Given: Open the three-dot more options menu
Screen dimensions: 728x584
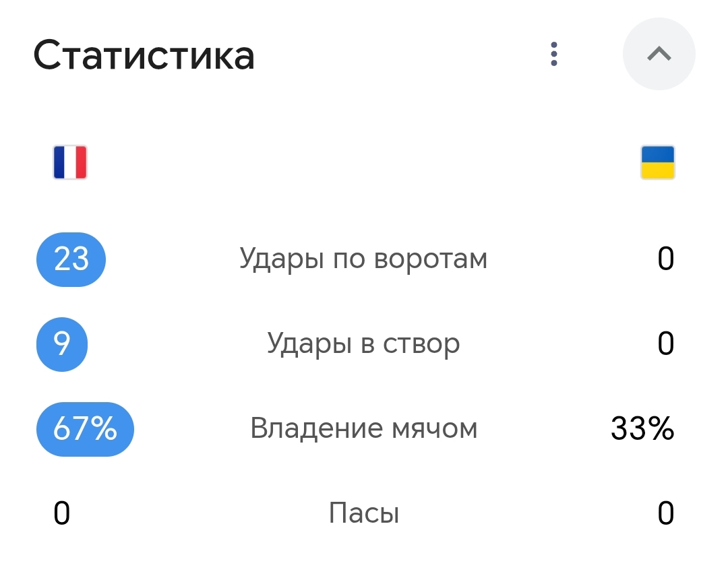Looking at the screenshot, I should 553,55.
